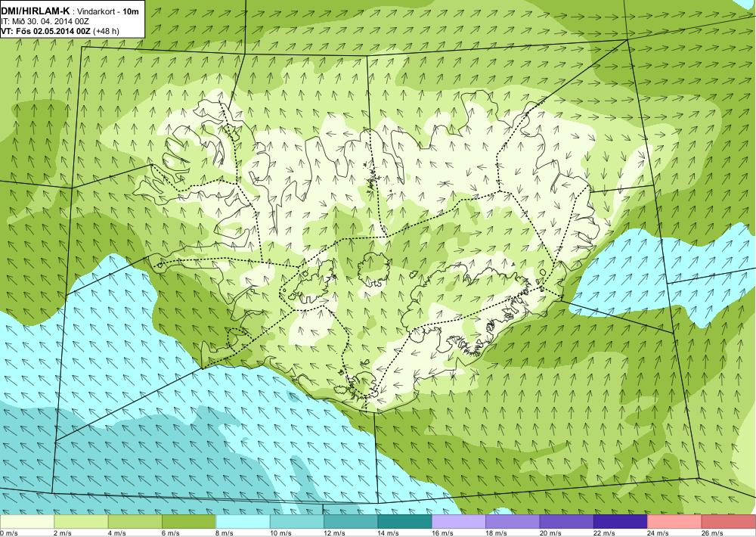This screenshot has height=537, width=756.
Task: Click the DMI/HIRLAM-K title text
Action: click(x=35, y=11)
